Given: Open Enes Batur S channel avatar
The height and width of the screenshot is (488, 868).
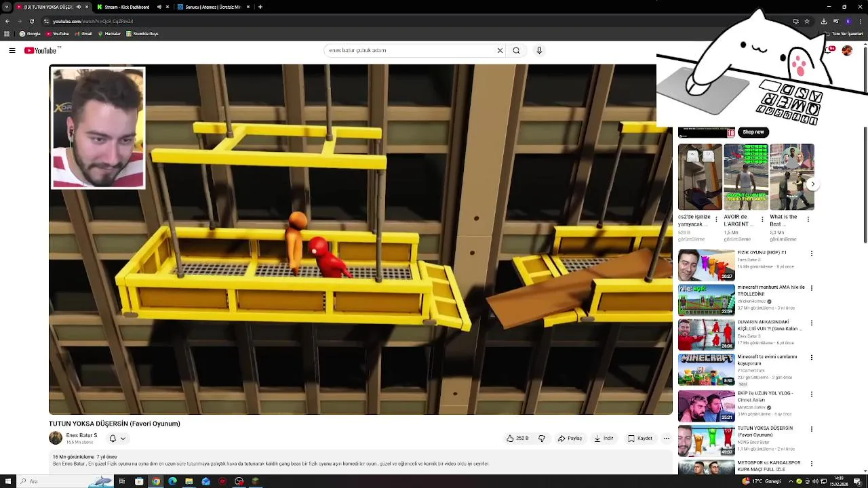Looking at the screenshot, I should click(x=56, y=438).
